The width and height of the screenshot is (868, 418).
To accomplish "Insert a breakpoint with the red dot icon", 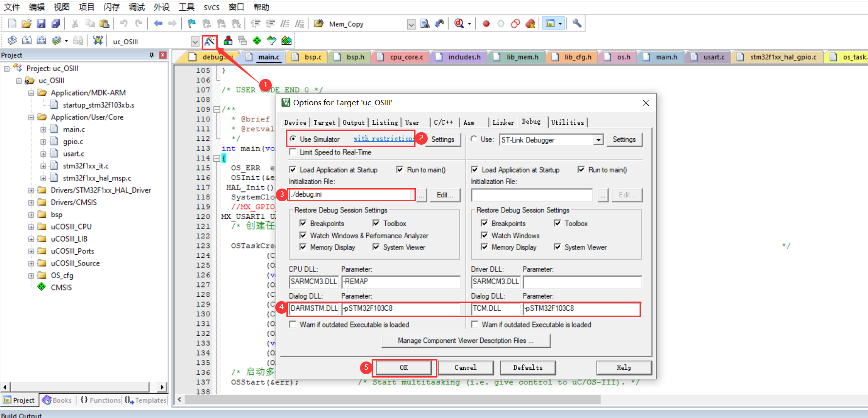I will (x=486, y=23).
